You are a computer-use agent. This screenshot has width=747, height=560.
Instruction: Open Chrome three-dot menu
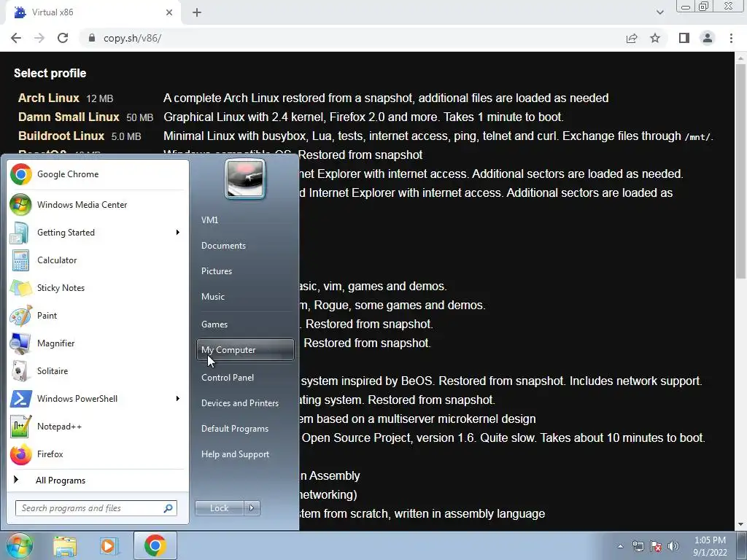point(731,38)
